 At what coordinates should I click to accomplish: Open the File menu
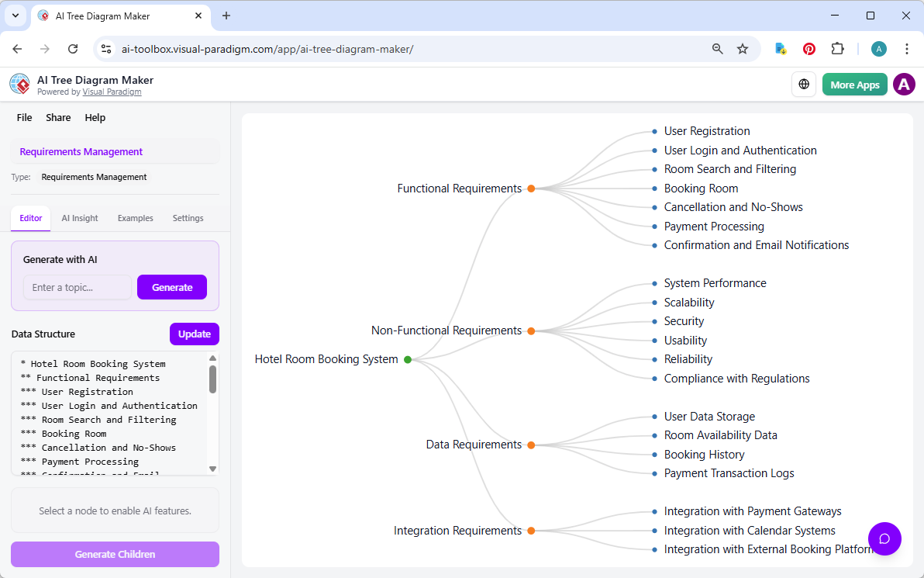[24, 117]
